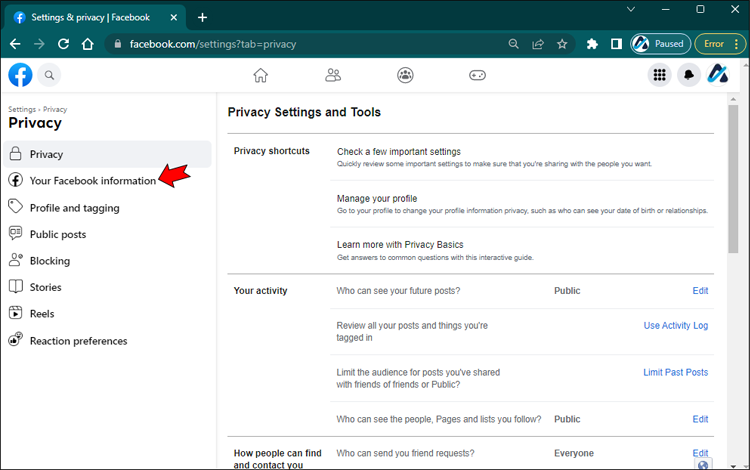Screen dimensions: 750x470
Task: Click the browser back arrow
Action: click(x=15, y=44)
